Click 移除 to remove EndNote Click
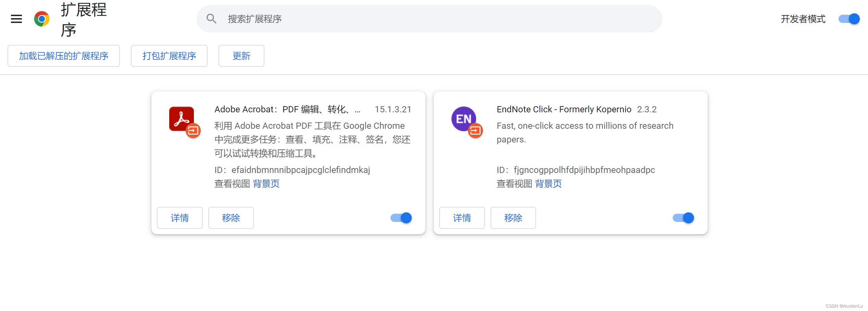Screen dimensions: 868x311 [513, 218]
